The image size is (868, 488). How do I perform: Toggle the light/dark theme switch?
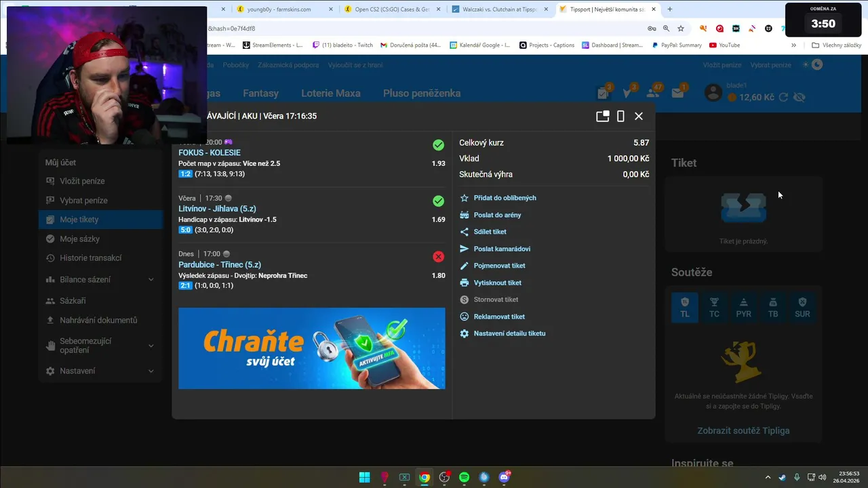(x=812, y=65)
